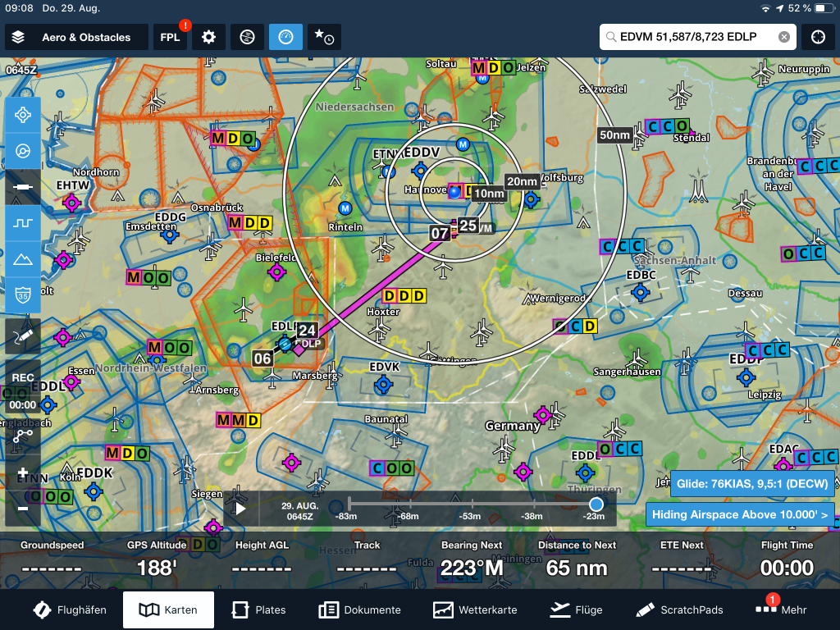This screenshot has height=630, width=840.
Task: Tap the EHTW airport symbol
Action: click(71, 203)
